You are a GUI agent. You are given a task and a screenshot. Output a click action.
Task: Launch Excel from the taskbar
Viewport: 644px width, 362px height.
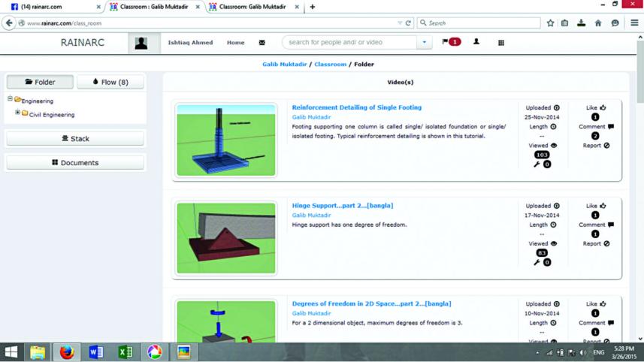point(125,352)
